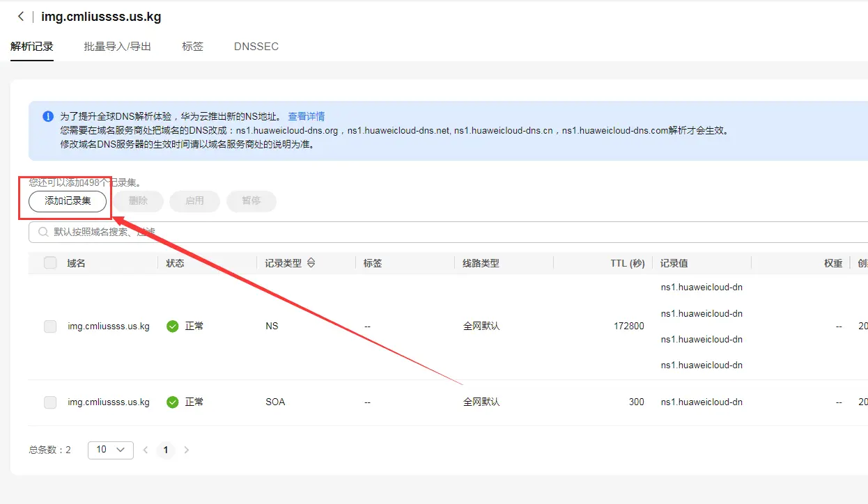The width and height of the screenshot is (868, 504).
Task: Open the 查看详情 link
Action: coord(307,116)
